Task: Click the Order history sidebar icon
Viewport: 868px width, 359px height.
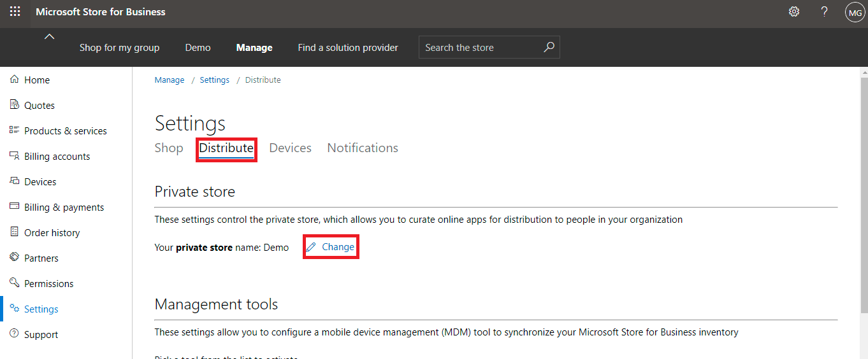Action: [x=15, y=232]
